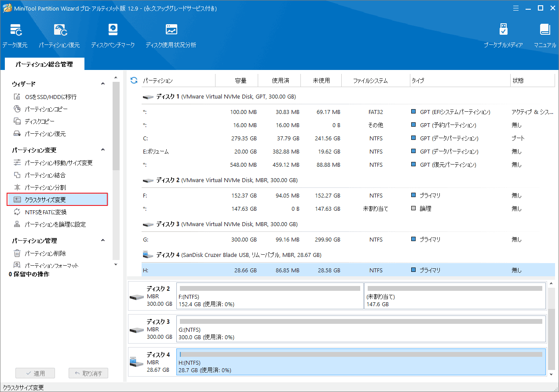Collapse the ウィザード section

pyautogui.click(x=103, y=84)
